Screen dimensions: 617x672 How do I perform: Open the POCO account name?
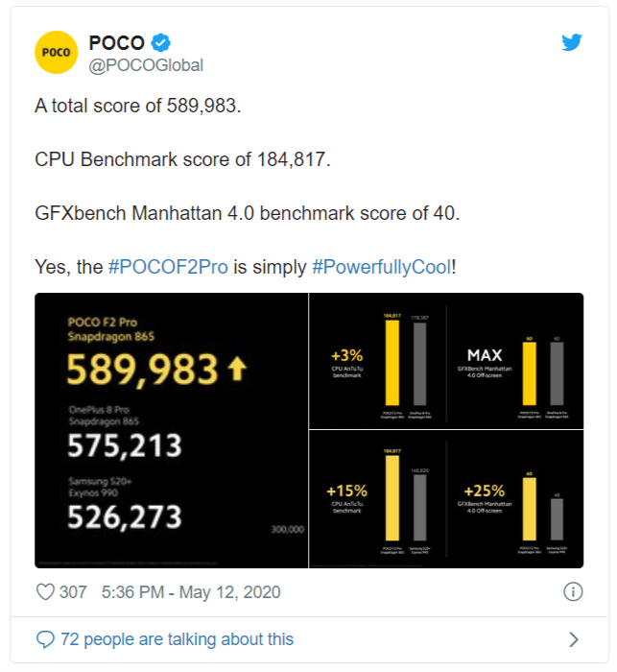coord(116,42)
